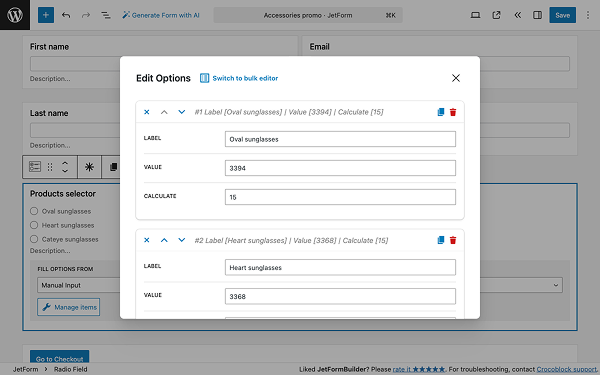The image size is (600, 375).
Task: Edit the Value field containing 3394
Action: click(x=340, y=168)
